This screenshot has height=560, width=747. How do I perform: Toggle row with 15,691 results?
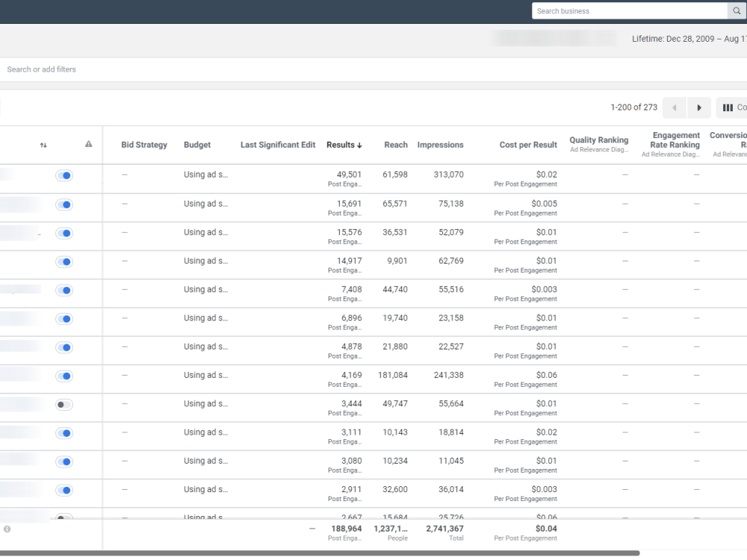click(x=63, y=205)
